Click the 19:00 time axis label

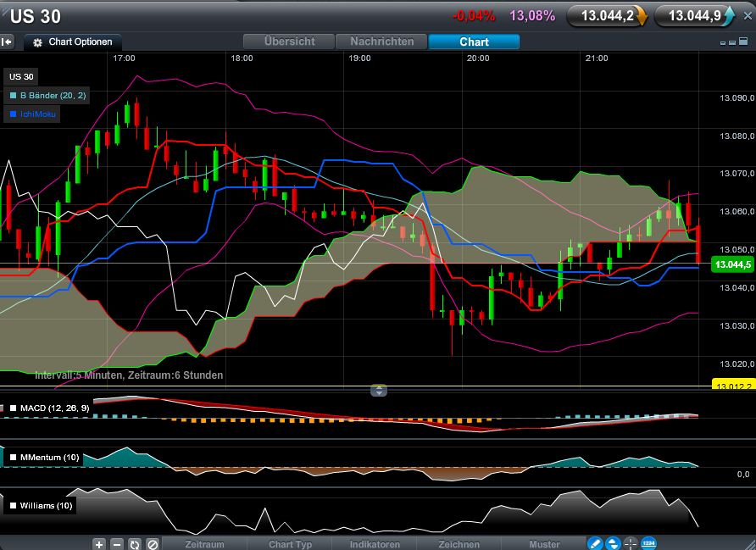[359, 58]
